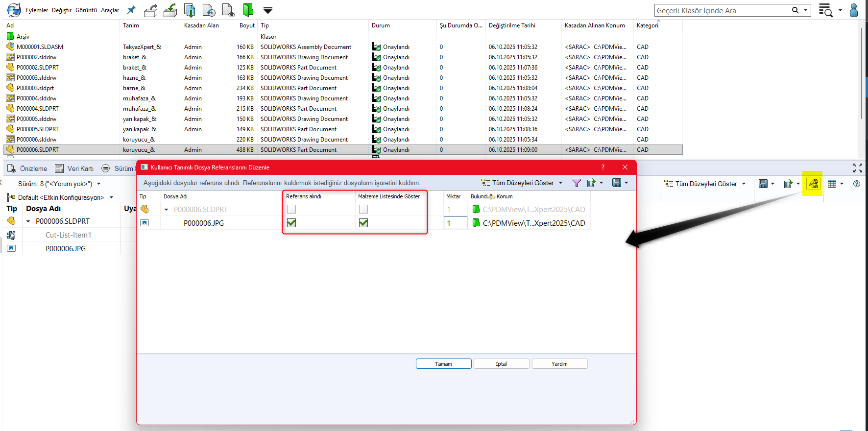
Task: Open the Eylemler menu
Action: pos(37,10)
